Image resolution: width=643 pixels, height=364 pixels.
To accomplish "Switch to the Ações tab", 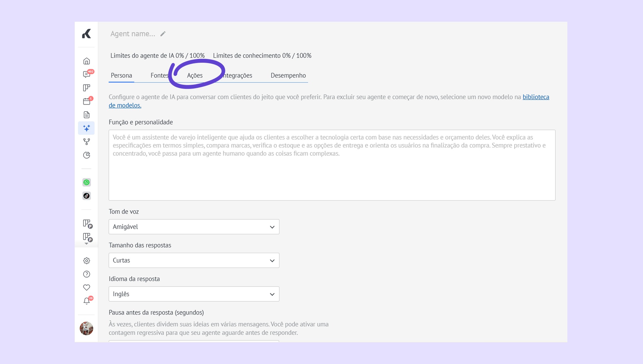I will 195,75.
